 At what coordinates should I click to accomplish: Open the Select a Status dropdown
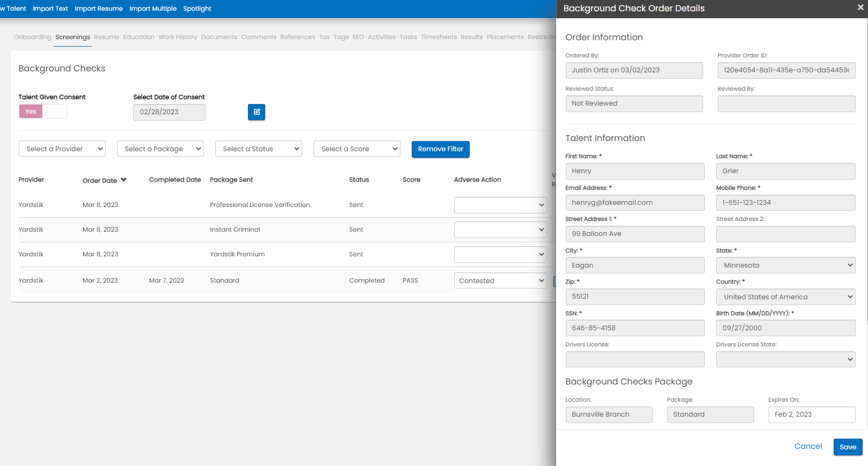(259, 149)
